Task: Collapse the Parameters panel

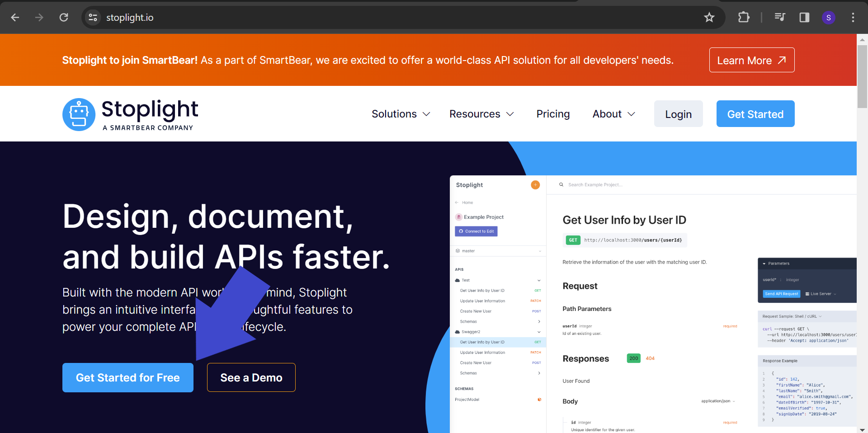Action: [x=776, y=264]
